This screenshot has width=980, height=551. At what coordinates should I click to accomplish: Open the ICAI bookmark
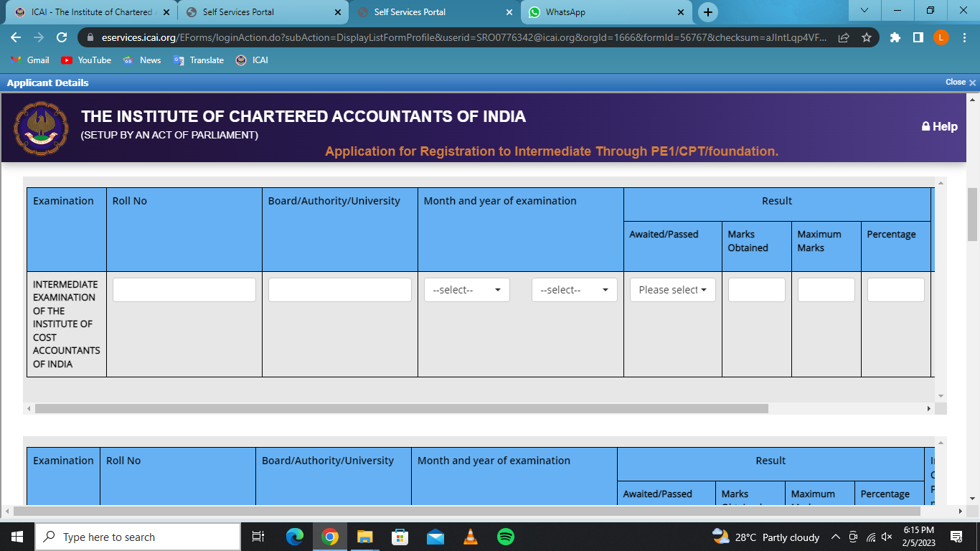click(x=252, y=60)
